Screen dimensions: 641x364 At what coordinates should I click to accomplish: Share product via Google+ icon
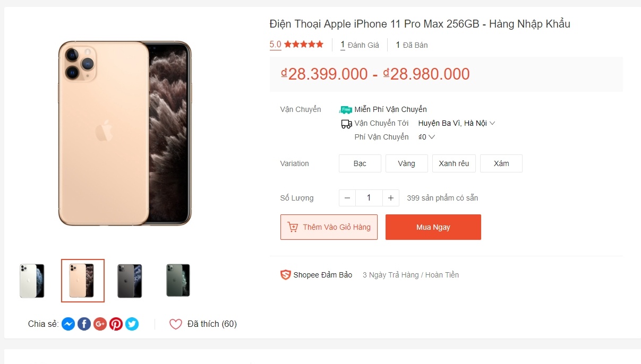pyautogui.click(x=100, y=324)
